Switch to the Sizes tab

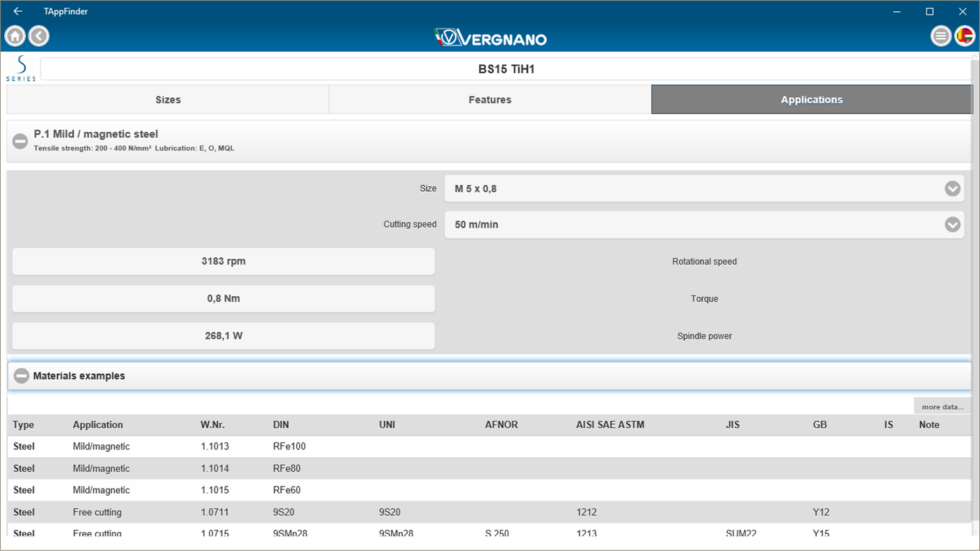click(x=168, y=99)
